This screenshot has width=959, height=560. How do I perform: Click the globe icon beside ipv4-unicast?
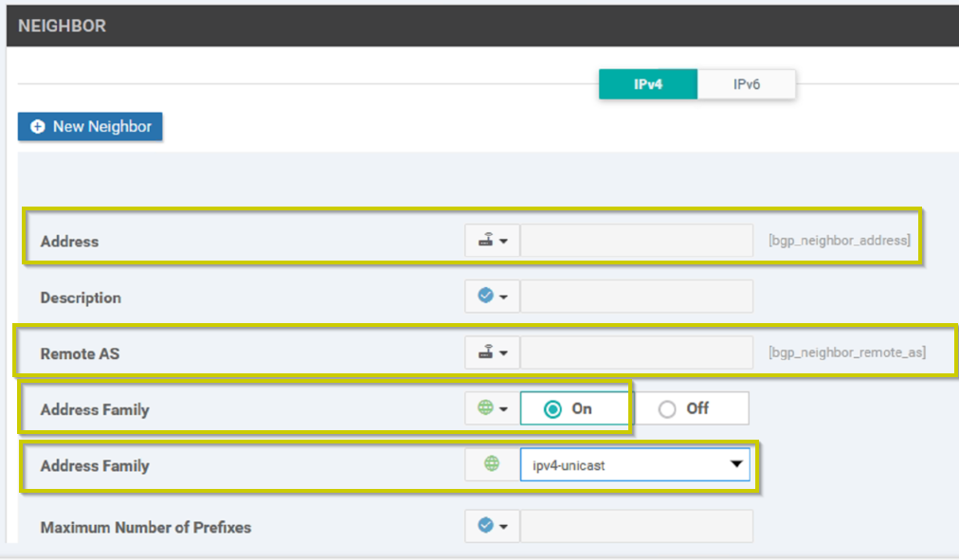tap(492, 464)
